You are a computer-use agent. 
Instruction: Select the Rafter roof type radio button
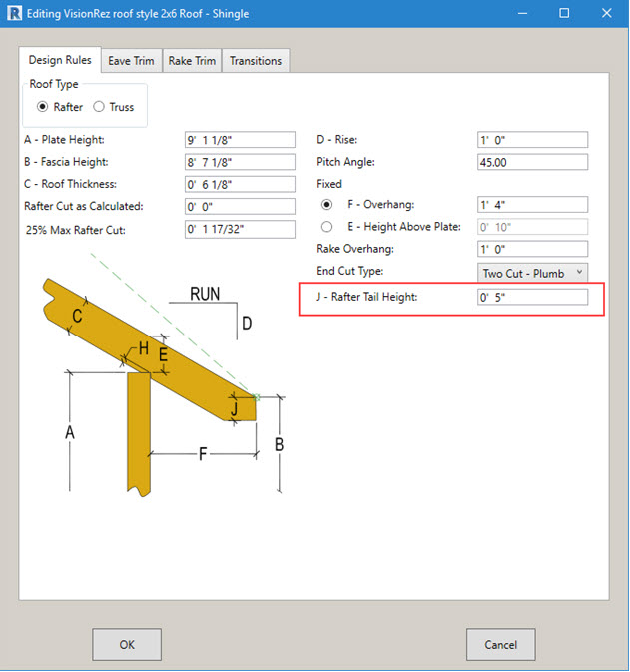pyautogui.click(x=43, y=107)
